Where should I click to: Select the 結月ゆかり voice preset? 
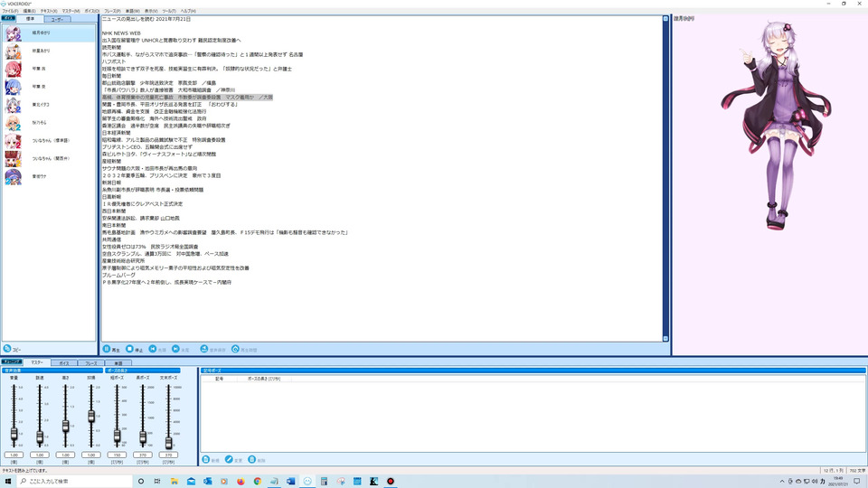tap(49, 33)
